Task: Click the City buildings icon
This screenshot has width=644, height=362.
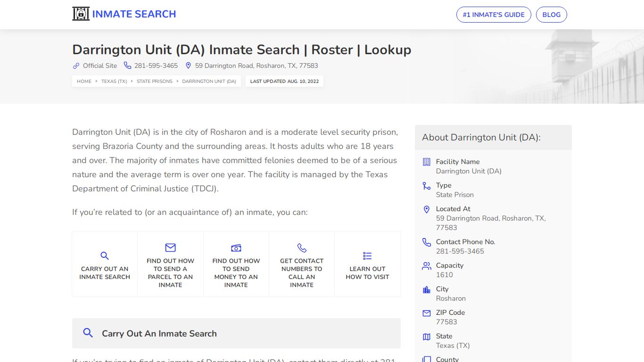Action: [x=427, y=289]
